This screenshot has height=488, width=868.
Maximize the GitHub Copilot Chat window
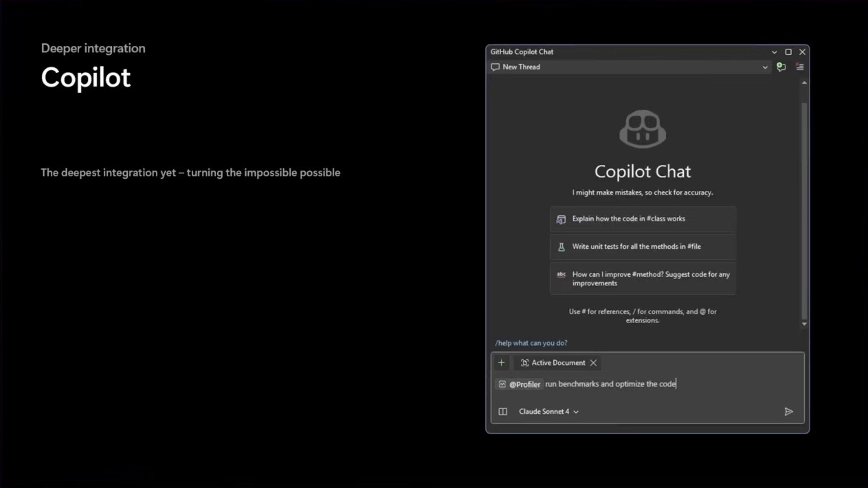[788, 52]
